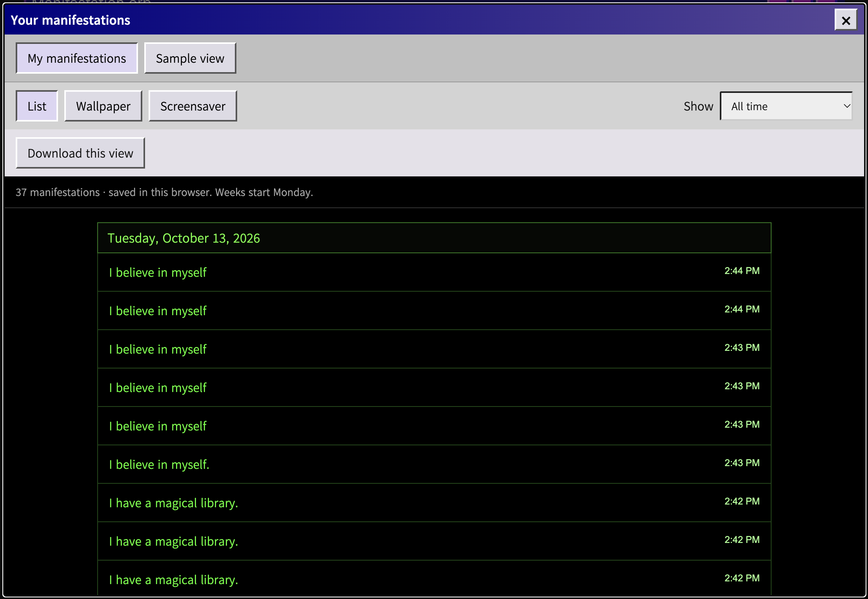
Task: Switch to My manifestations tab
Action: click(x=77, y=58)
